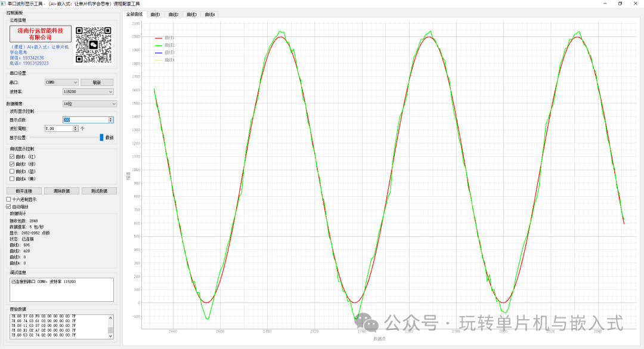This screenshot has height=349, width=644.
Task: Click the 曲线4: 0 statistic
Action: [18, 263]
